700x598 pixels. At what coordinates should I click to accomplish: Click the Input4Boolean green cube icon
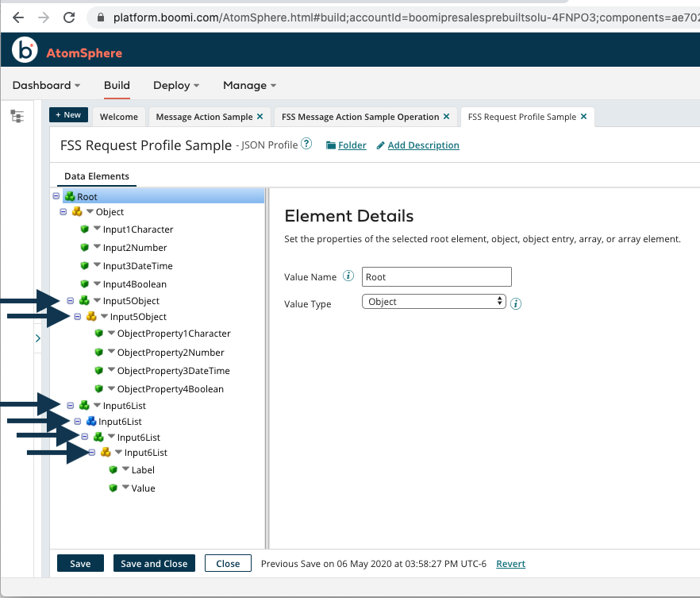(84, 284)
